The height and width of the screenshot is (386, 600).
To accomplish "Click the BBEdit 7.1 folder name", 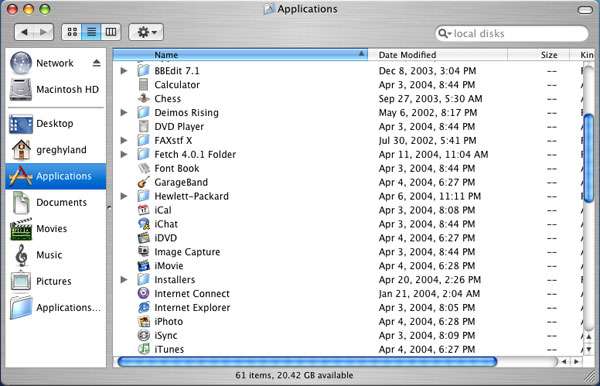I will pos(177,71).
